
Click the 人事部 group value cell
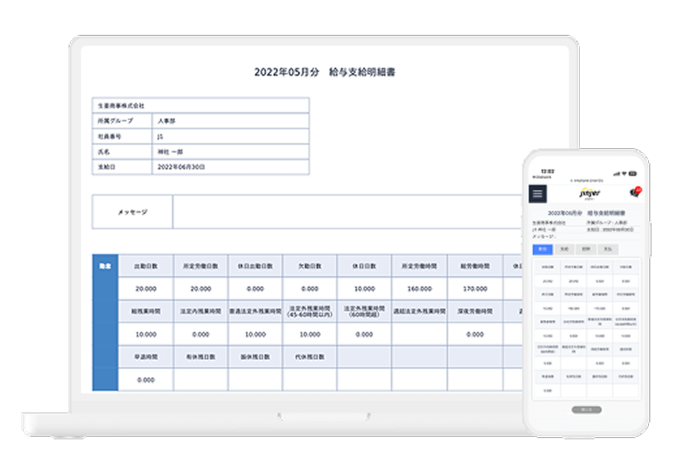click(x=230, y=120)
